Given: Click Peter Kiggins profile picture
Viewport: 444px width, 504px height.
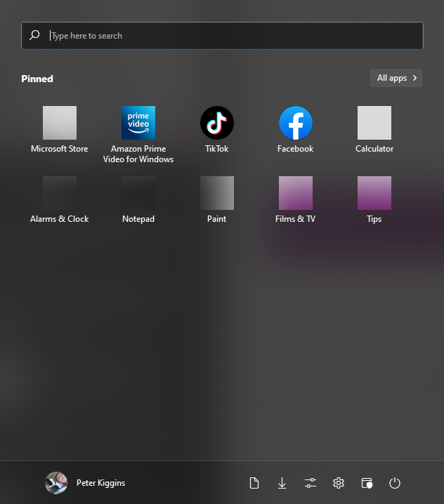Looking at the screenshot, I should 56,483.
